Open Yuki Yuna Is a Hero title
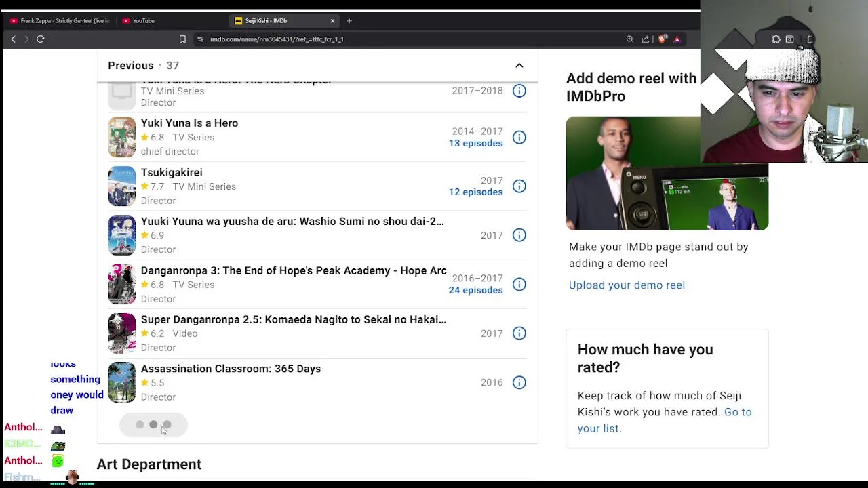Viewport: 868px width, 488px height. (189, 123)
